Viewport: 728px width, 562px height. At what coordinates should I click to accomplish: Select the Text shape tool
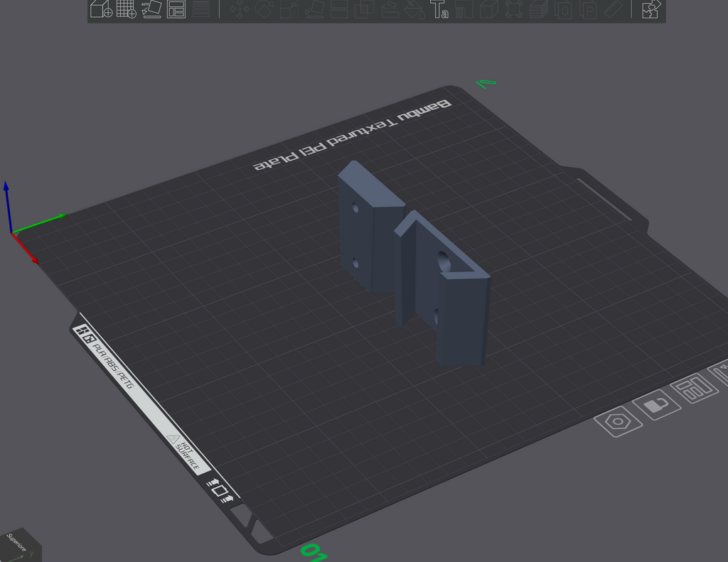coord(439,9)
